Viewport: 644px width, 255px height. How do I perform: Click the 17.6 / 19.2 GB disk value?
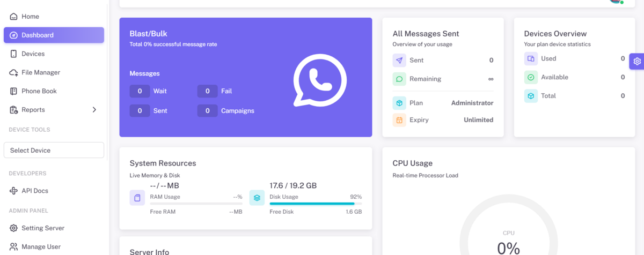tap(293, 186)
